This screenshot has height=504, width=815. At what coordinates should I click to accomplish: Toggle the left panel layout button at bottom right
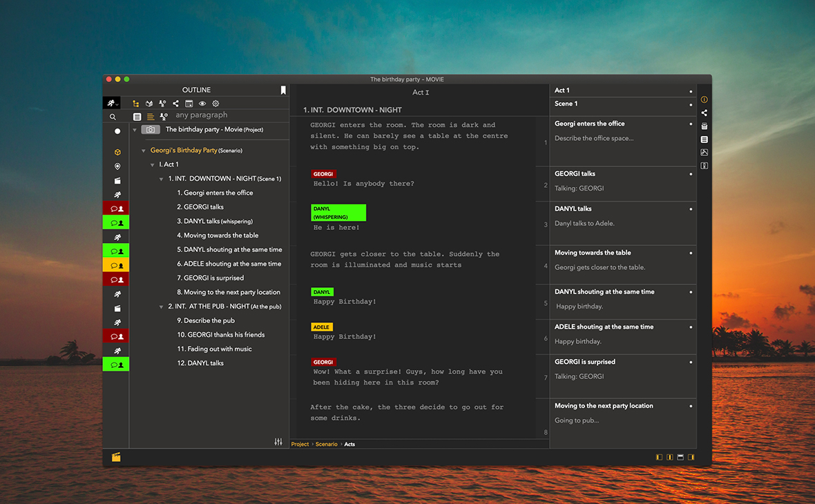(x=659, y=457)
